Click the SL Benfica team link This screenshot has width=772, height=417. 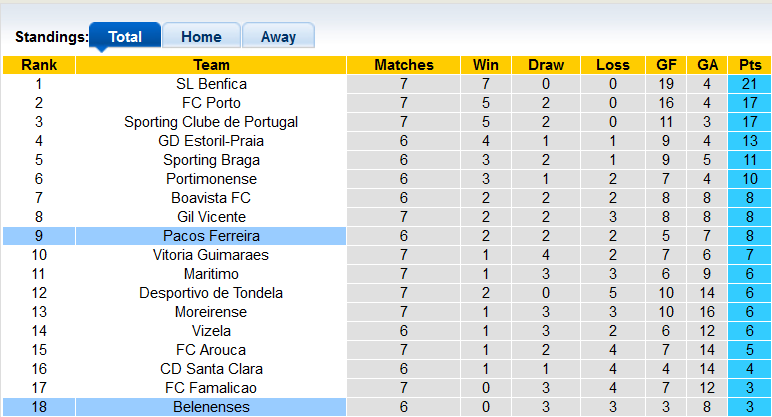click(211, 84)
